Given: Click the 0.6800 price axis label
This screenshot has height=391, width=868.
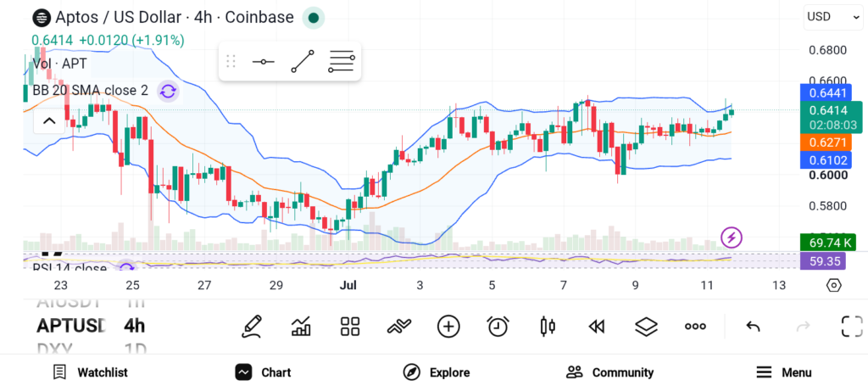Looking at the screenshot, I should tap(827, 50).
